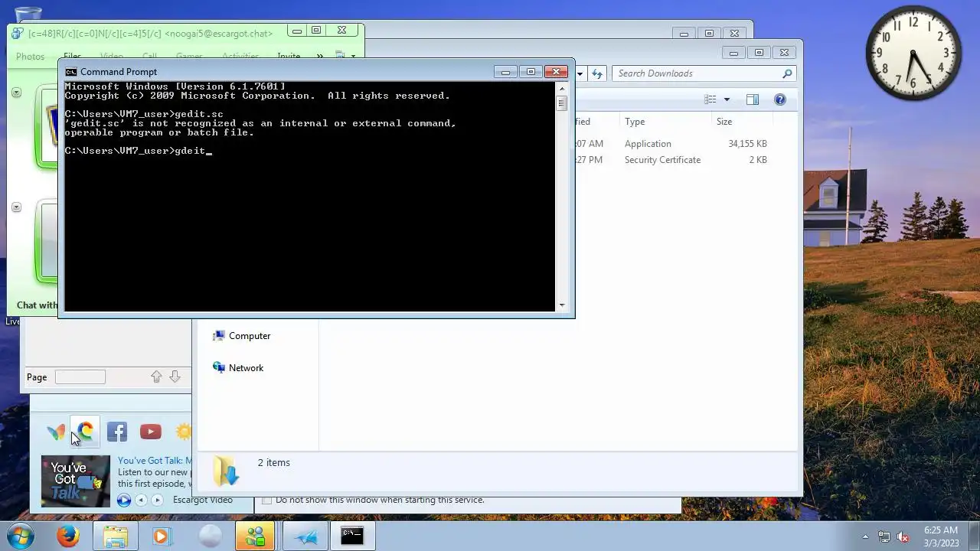Click the 34,155 KB size cell
Image resolution: width=980 pixels, height=551 pixels.
tap(747, 144)
